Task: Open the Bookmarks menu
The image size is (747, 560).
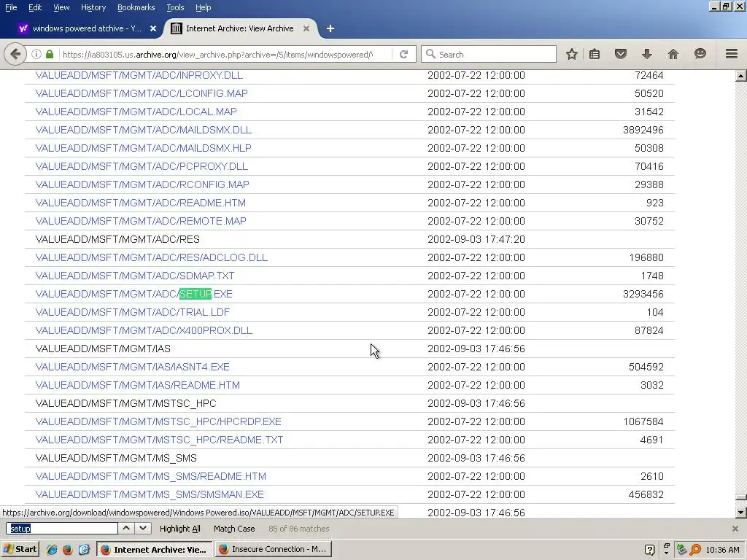Action: click(x=136, y=7)
